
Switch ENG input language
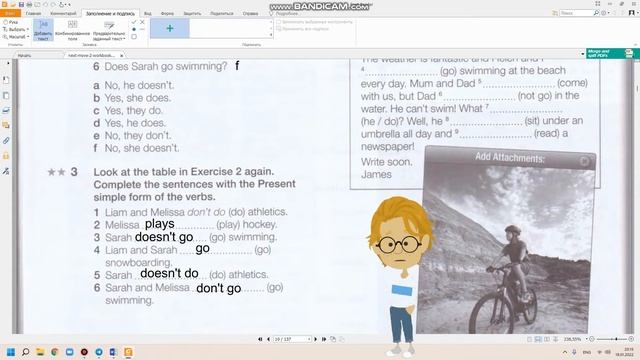click(587, 352)
